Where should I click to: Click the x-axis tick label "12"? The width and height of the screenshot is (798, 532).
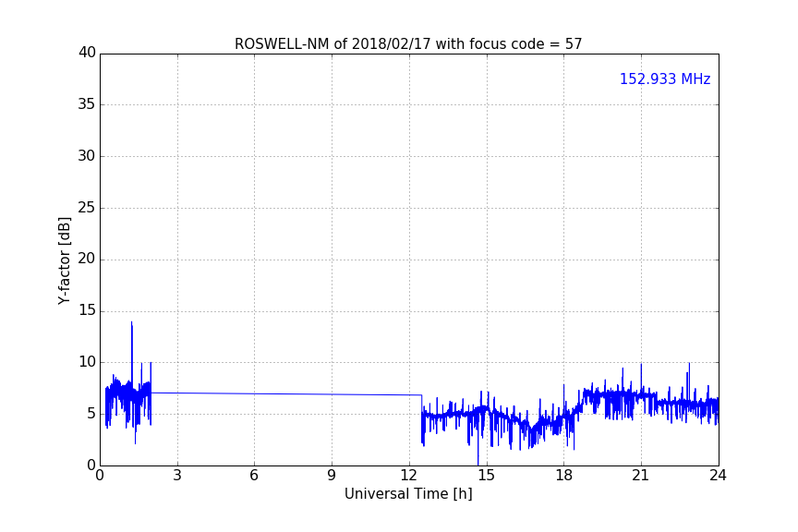click(409, 476)
